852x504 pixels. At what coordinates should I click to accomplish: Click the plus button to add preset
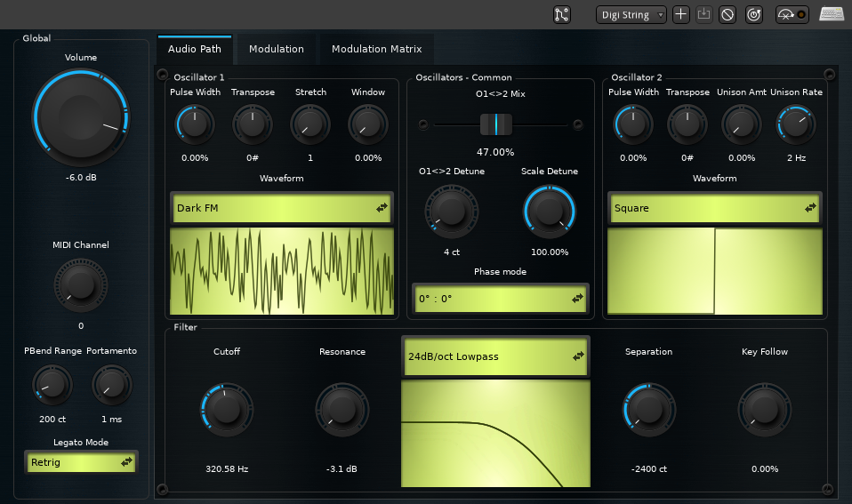pyautogui.click(x=680, y=14)
